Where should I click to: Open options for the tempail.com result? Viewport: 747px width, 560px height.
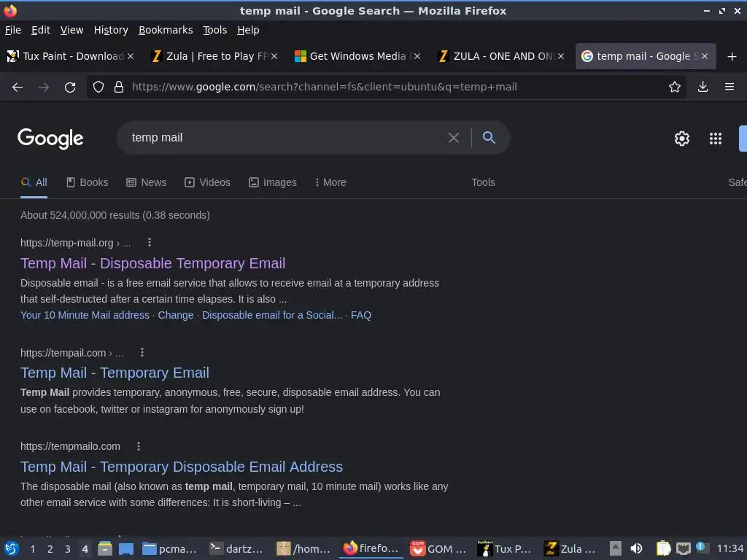[x=142, y=352]
